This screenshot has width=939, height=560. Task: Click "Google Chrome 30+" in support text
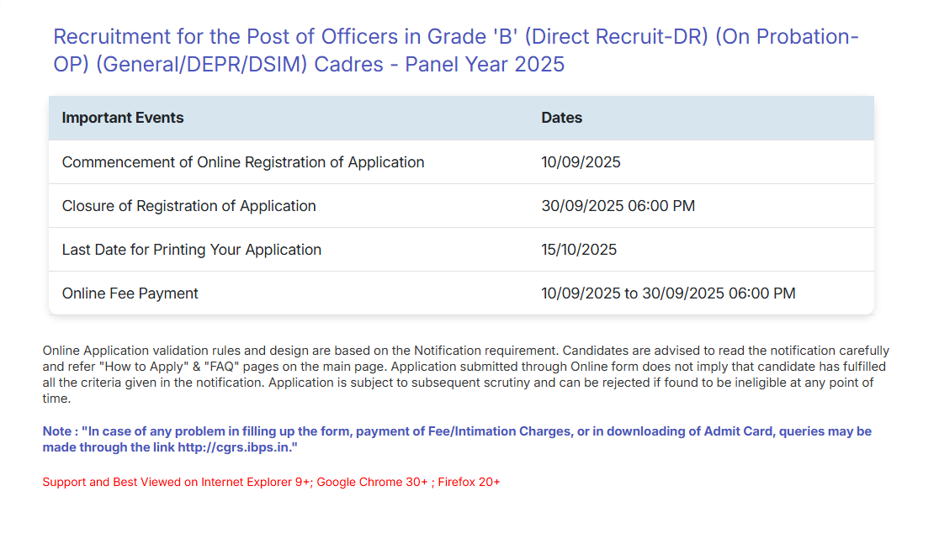tap(372, 482)
